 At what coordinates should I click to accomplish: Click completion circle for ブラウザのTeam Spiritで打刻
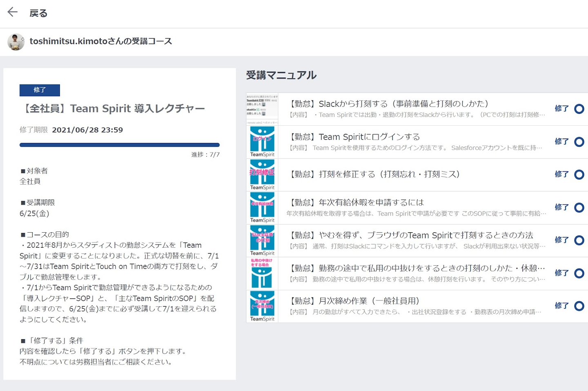click(x=579, y=240)
